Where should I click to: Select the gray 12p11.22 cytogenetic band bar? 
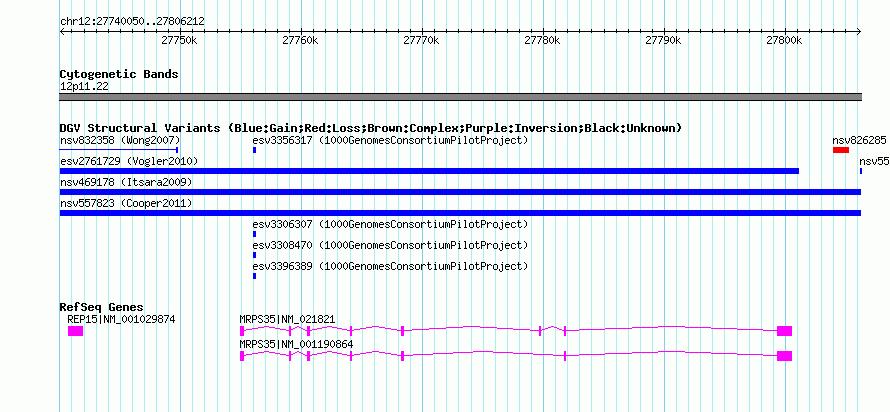click(460, 97)
